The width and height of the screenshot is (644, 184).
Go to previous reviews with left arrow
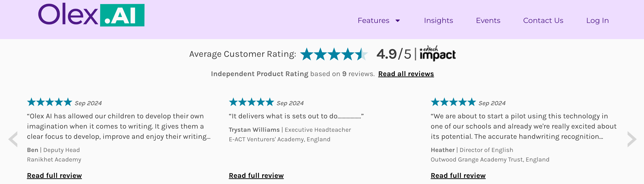click(13, 139)
